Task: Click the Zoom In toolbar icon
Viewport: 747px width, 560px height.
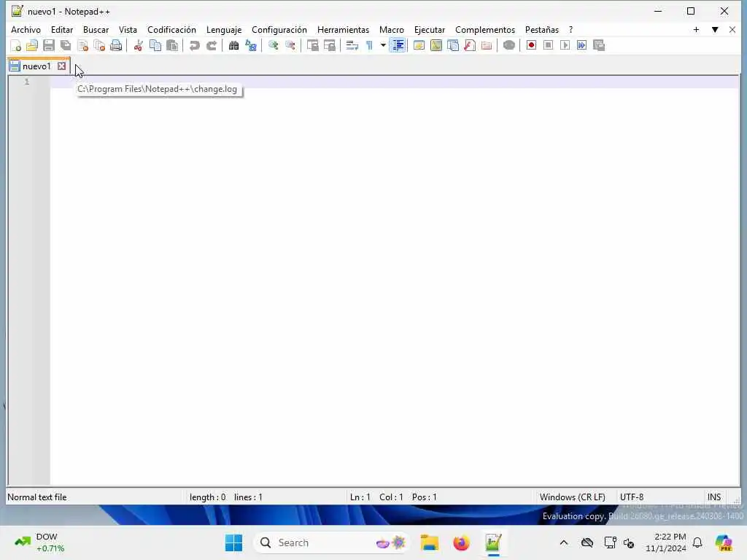Action: pyautogui.click(x=273, y=46)
